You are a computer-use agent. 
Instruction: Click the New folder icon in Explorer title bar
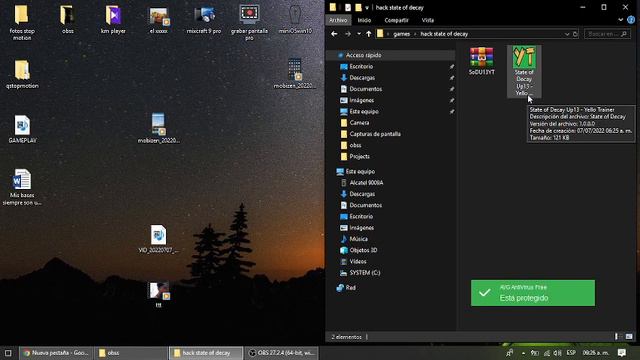(358, 7)
